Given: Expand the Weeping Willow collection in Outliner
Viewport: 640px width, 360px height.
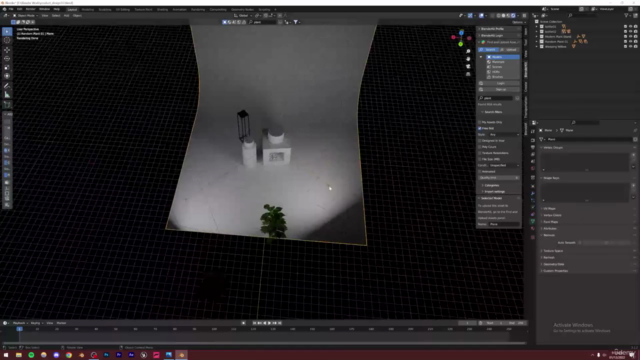Looking at the screenshot, I should pos(537,47).
